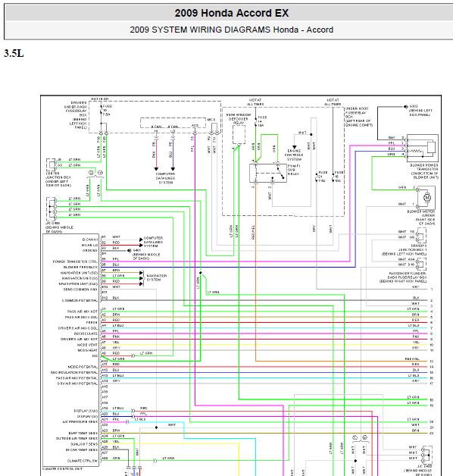Screen dimensions: 453x476
Task: Click the JC C400 connector behind dash
Action: (52, 209)
